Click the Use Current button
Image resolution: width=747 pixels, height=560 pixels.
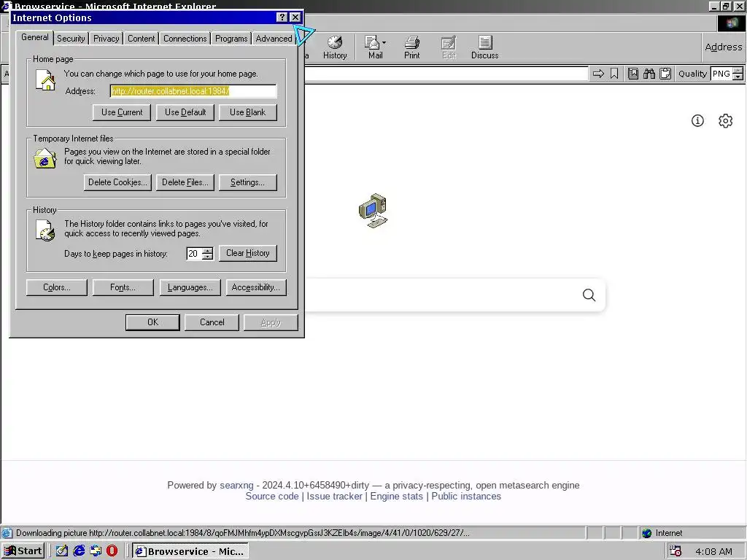click(122, 112)
